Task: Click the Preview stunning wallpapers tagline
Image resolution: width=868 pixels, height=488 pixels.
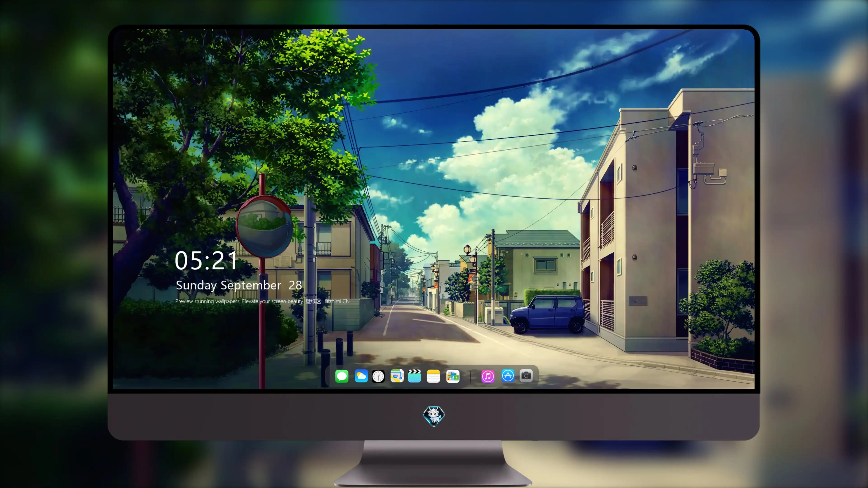Action: coord(262,301)
